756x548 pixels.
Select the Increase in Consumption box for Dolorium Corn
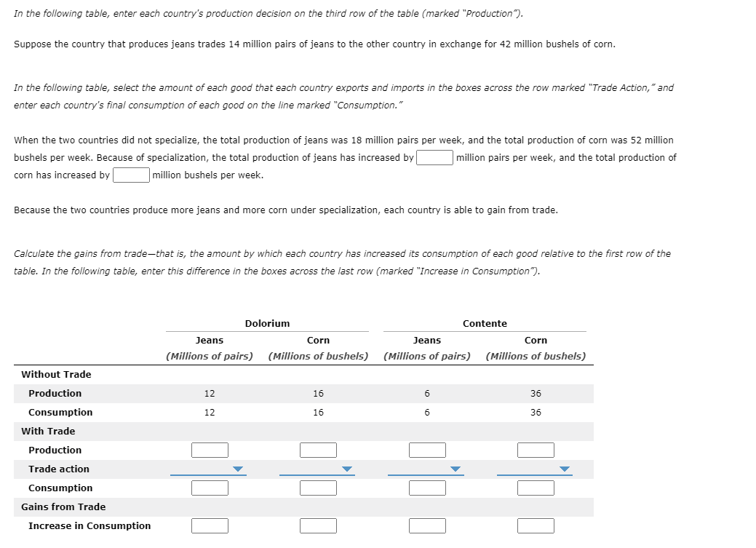point(318,525)
